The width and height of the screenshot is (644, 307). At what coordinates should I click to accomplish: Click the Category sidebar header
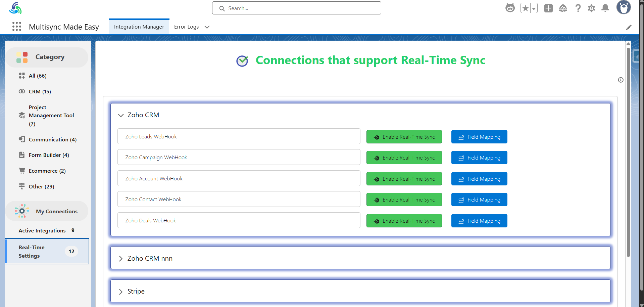[47, 57]
